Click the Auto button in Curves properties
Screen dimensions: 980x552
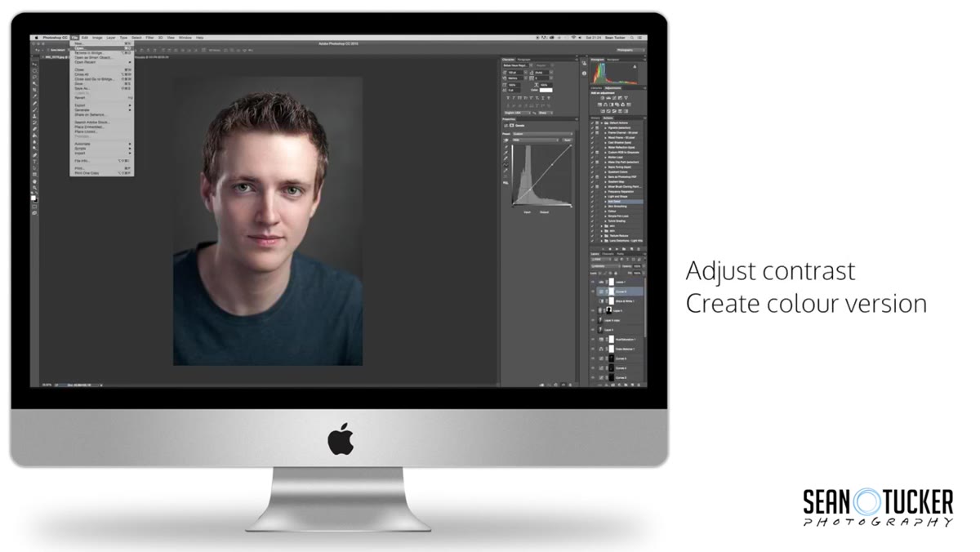pyautogui.click(x=567, y=140)
